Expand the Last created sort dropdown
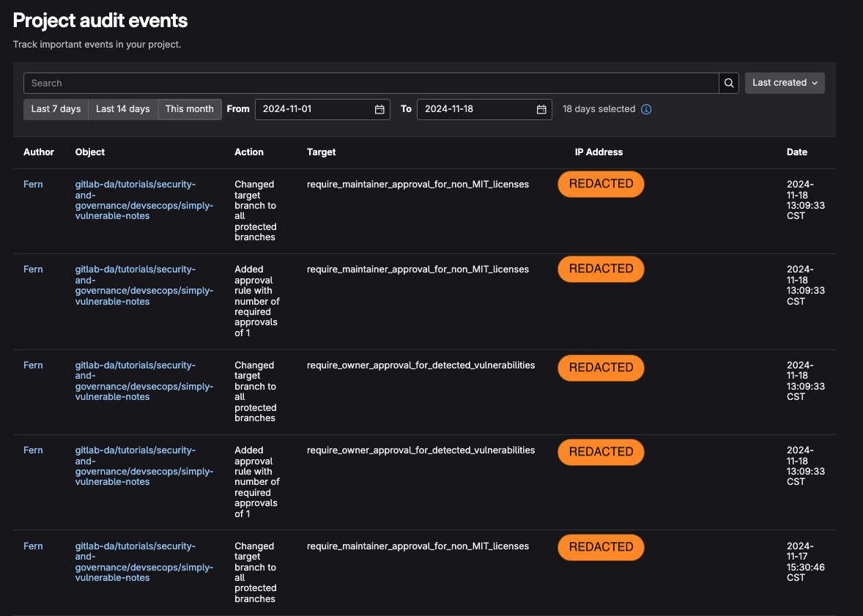The image size is (863, 616). coord(784,83)
